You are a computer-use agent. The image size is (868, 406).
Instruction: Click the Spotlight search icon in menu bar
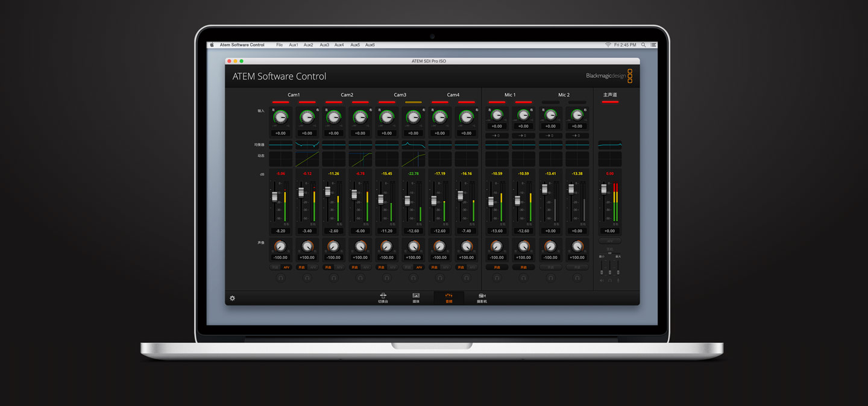(x=643, y=45)
